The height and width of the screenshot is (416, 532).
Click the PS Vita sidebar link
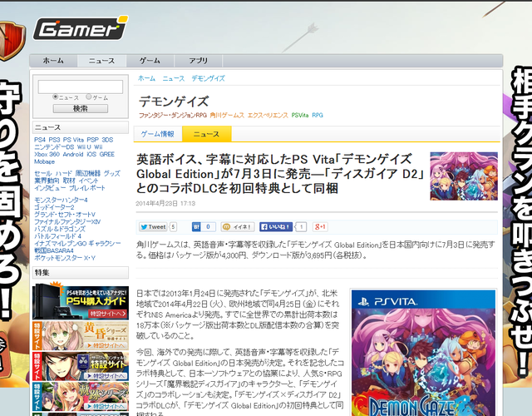(x=73, y=140)
